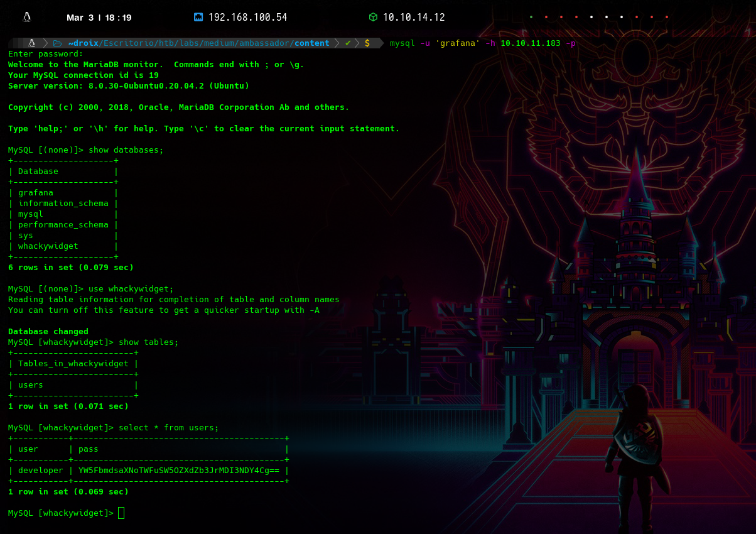The image size is (756, 534).
Task: Click the yellow dollar sign prompt symbol
Action: pos(367,43)
